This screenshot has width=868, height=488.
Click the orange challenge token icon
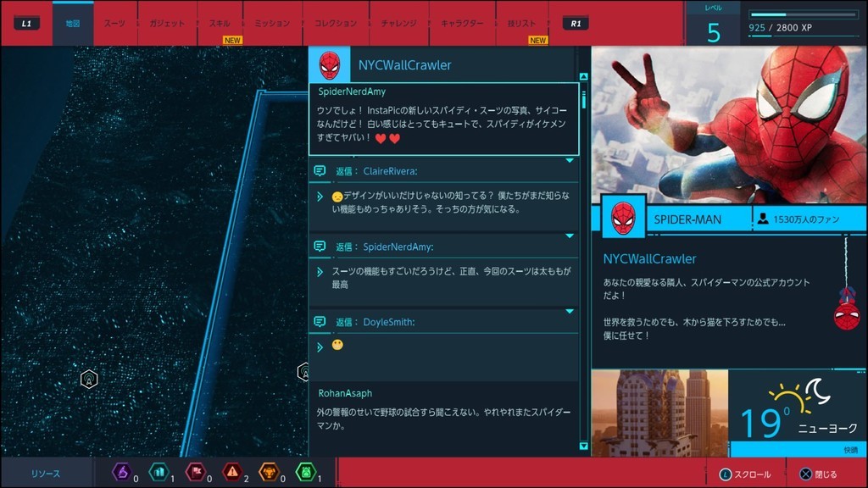269,472
